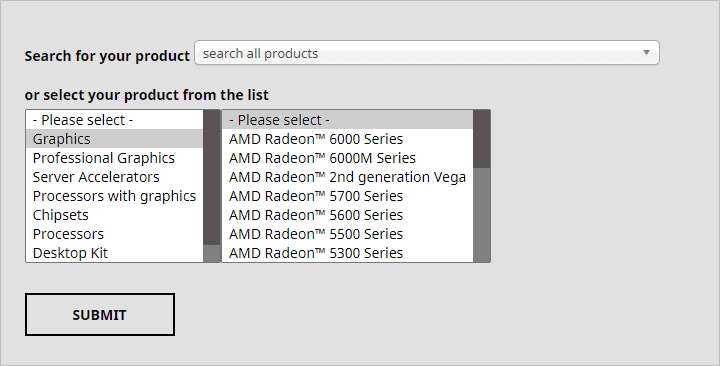Pick Chipsets in the category list
Viewport: 720px width, 366px height.
tap(114, 215)
